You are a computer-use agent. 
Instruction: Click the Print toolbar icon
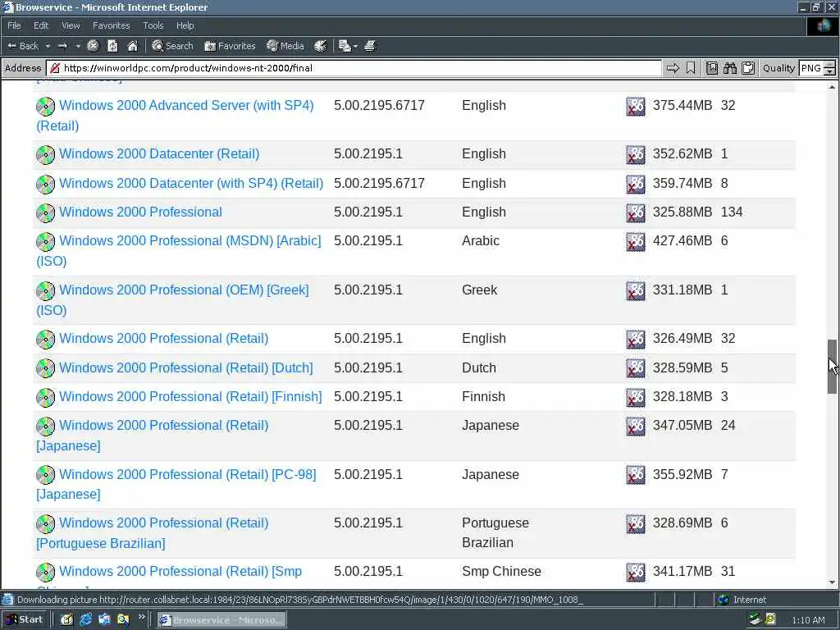[370, 46]
